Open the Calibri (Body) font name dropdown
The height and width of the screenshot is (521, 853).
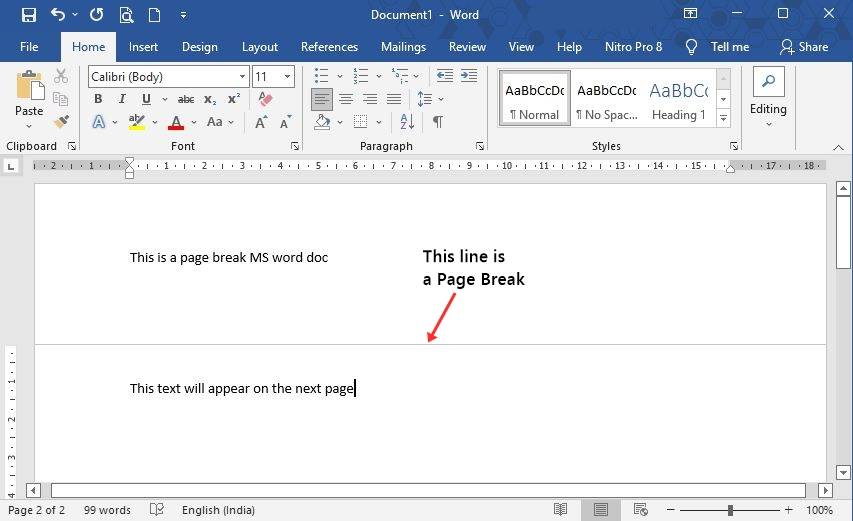coord(242,77)
